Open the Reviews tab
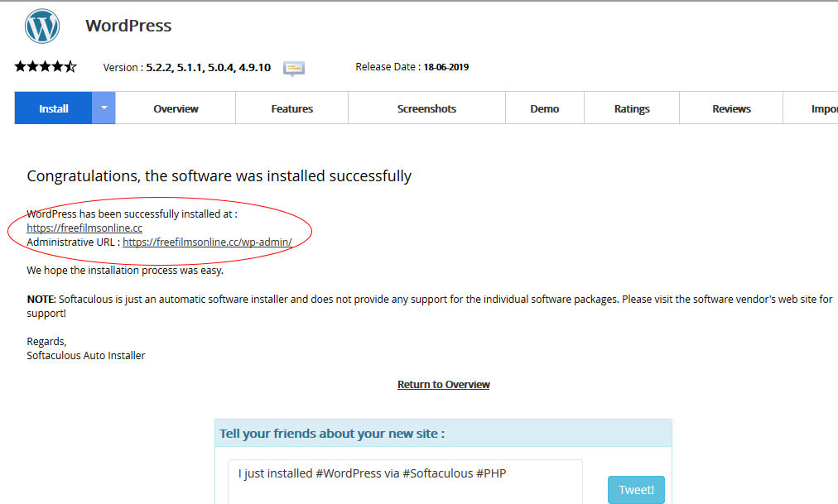838x504 pixels. pos(731,108)
